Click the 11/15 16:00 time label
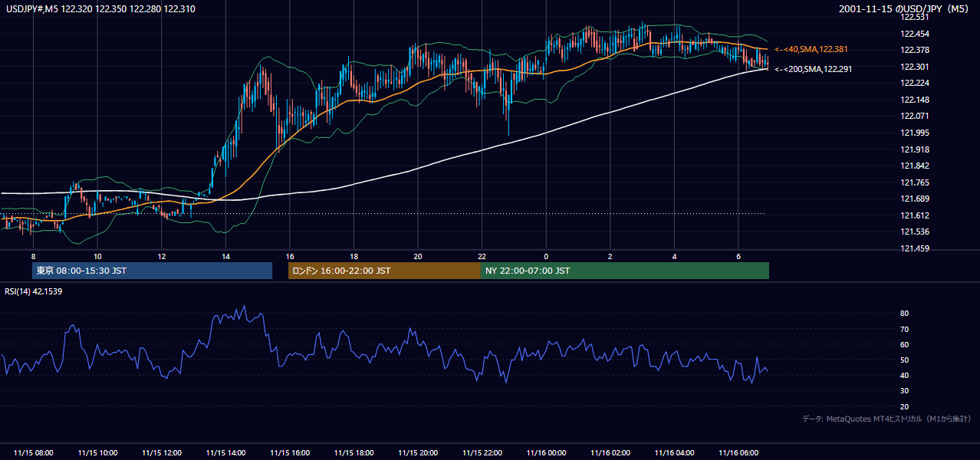 pyautogui.click(x=290, y=453)
